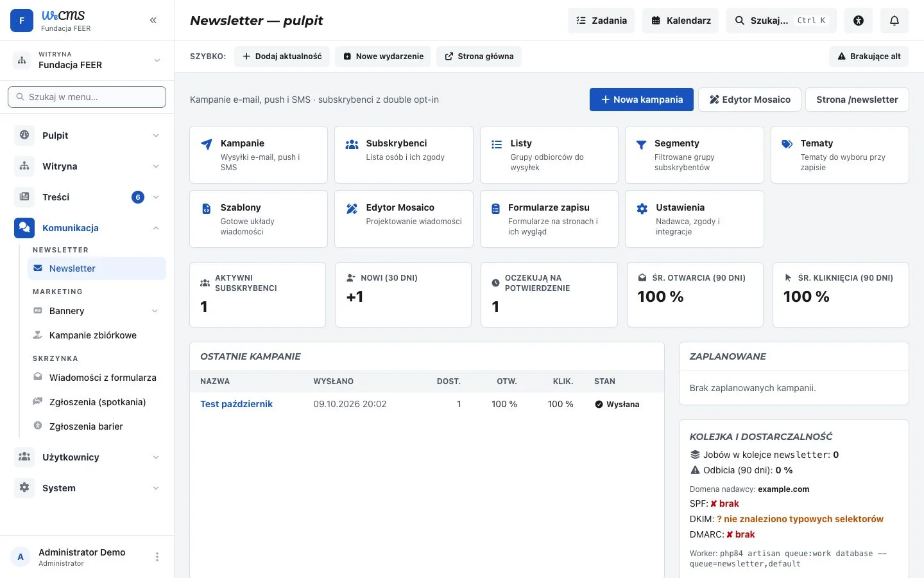Image resolution: width=924 pixels, height=578 pixels.
Task: Open user menu for Administrator Demo
Action: (157, 557)
